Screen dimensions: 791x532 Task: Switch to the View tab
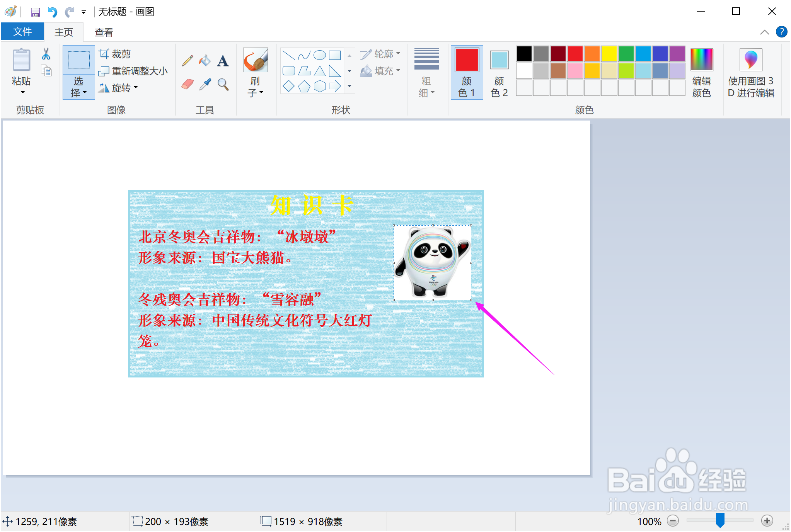click(104, 32)
